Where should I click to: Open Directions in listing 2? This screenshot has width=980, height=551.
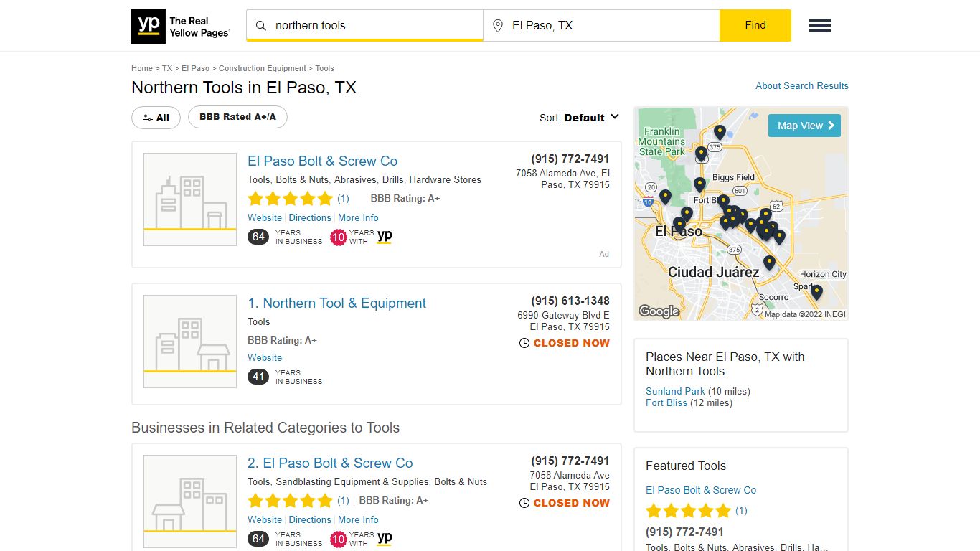tap(310, 519)
